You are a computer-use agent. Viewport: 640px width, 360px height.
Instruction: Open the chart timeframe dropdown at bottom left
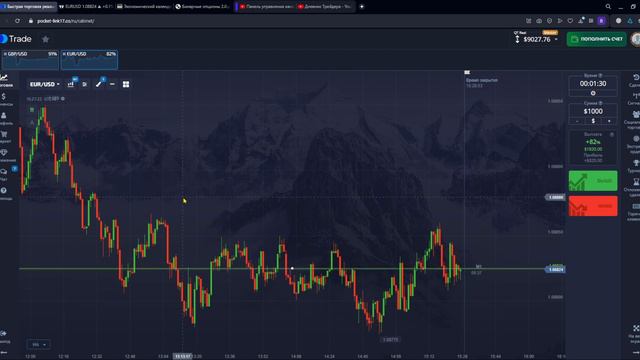[x=39, y=344]
